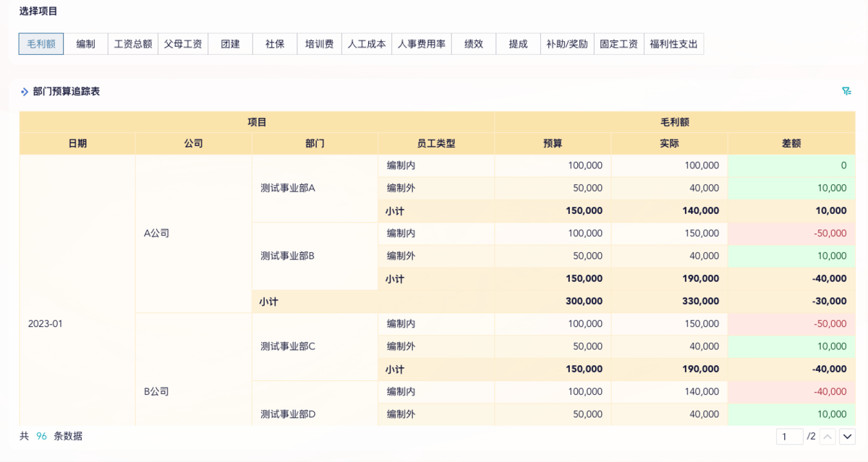Select the 编制 project option
The width and height of the screenshot is (868, 462).
tap(85, 44)
